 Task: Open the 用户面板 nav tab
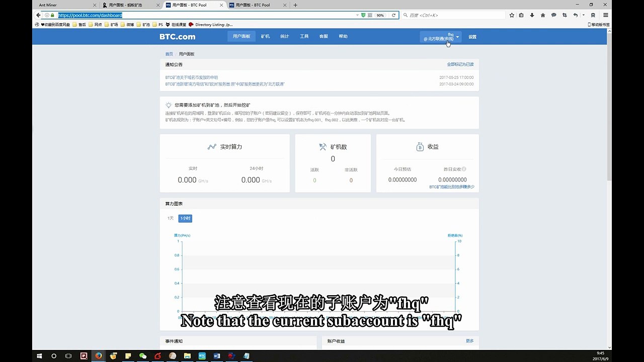coord(242,36)
